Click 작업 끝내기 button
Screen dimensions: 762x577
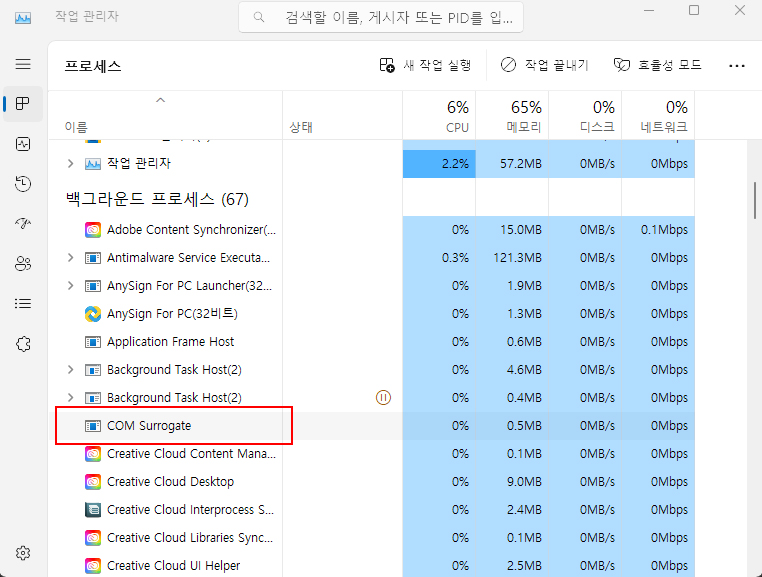pos(545,65)
